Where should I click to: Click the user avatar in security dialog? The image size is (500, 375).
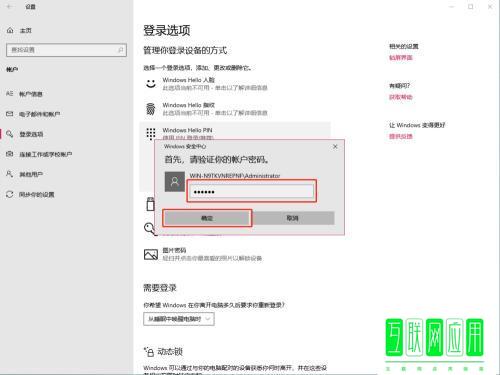point(175,182)
